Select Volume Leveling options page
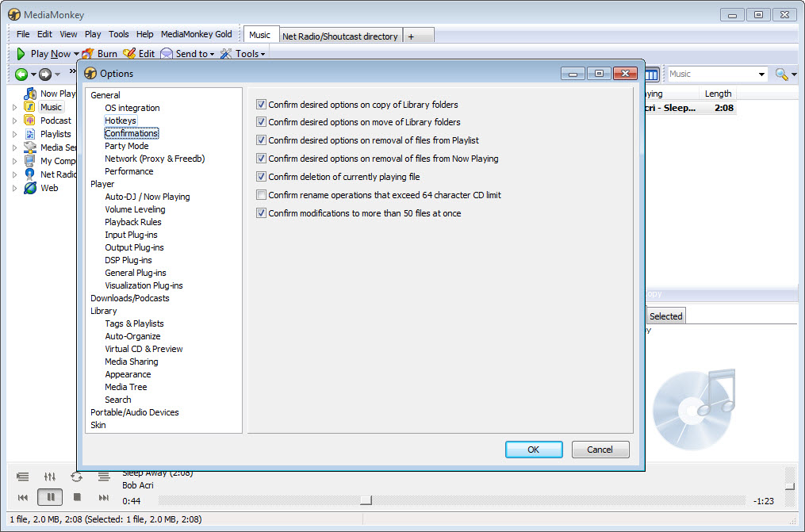805x532 pixels. (135, 209)
